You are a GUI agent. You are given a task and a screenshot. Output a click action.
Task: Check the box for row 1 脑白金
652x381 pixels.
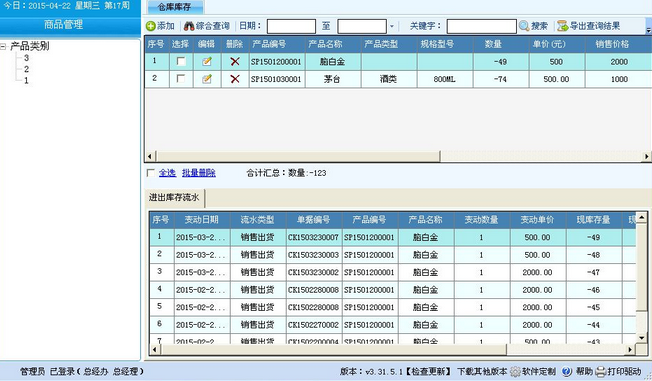(181, 61)
